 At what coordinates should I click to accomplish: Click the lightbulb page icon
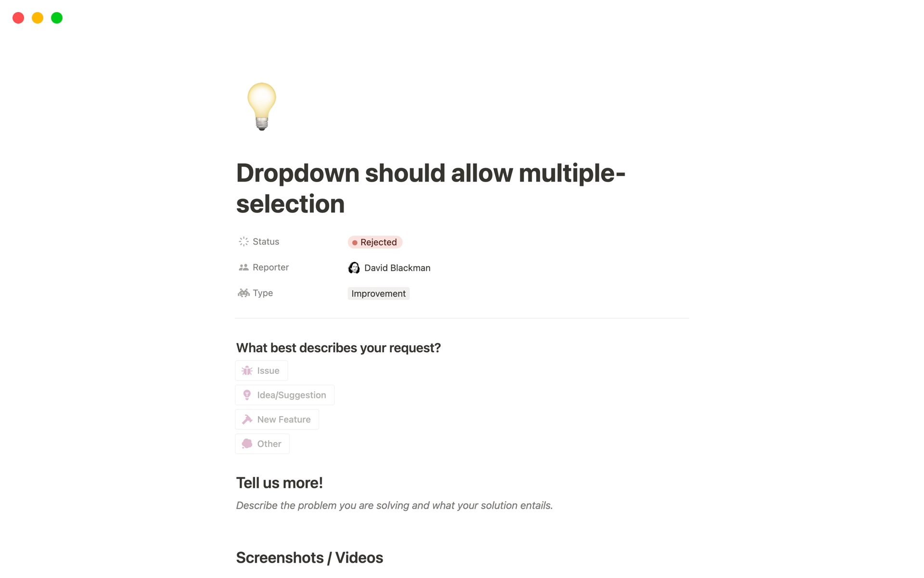[x=262, y=106]
